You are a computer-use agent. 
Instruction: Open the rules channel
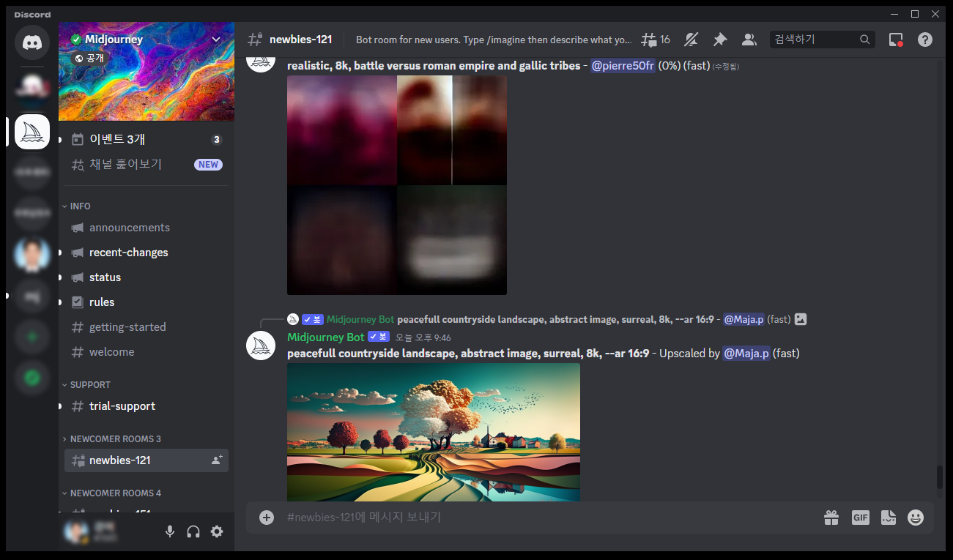coord(147,302)
